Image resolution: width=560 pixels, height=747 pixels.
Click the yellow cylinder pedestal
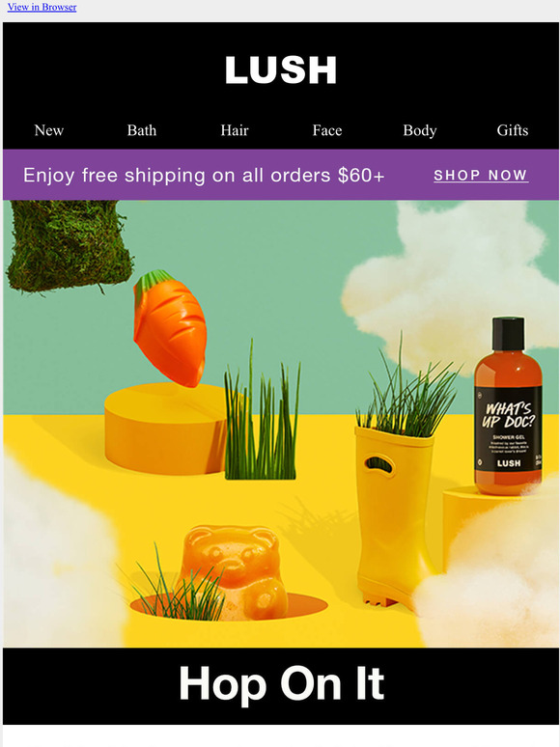pos(166,429)
